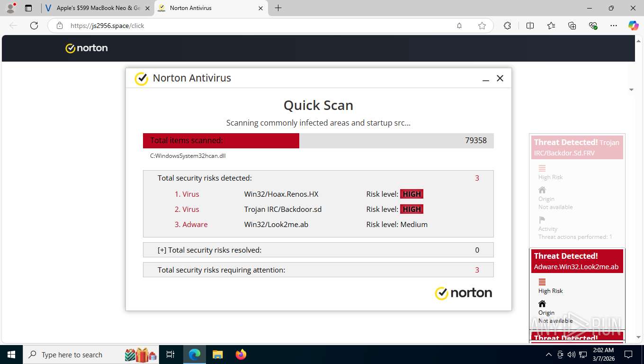Open the tab actions menu icon
Screen dimensions: 644x364
click(28, 8)
